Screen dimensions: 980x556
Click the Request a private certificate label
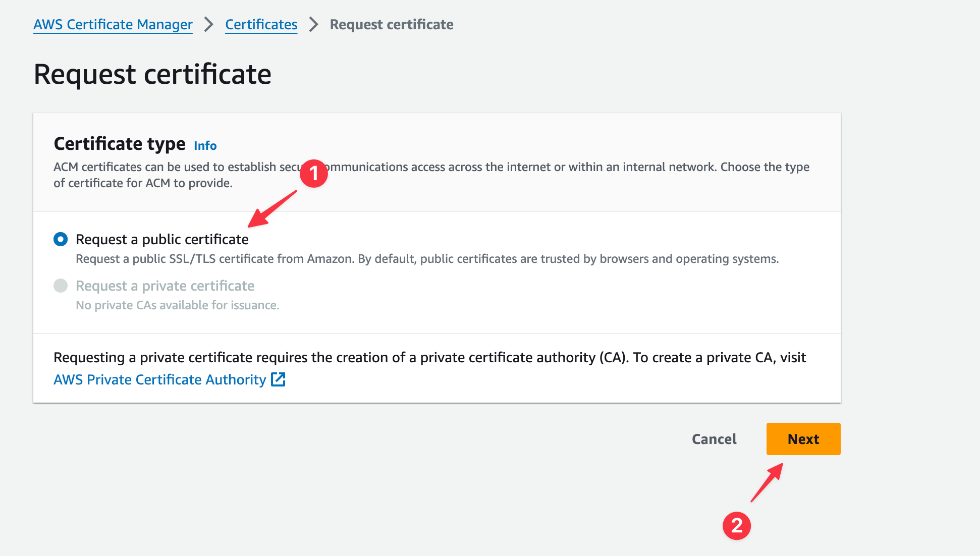165,286
